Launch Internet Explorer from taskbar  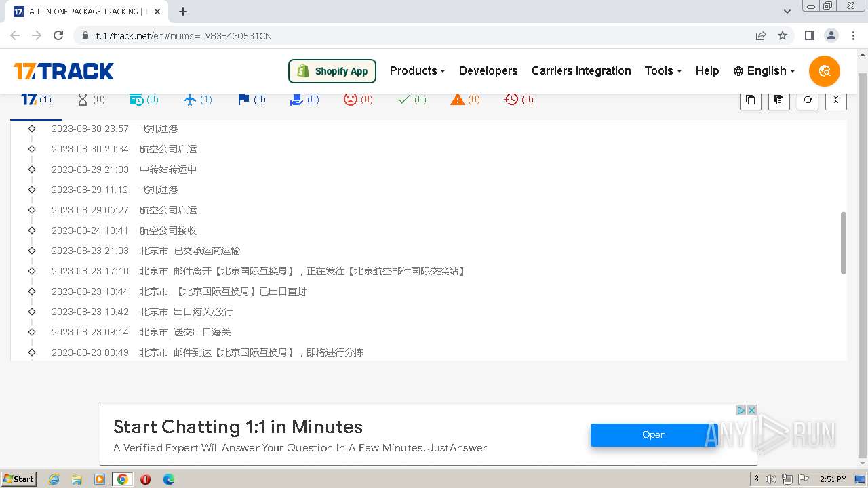(x=54, y=479)
